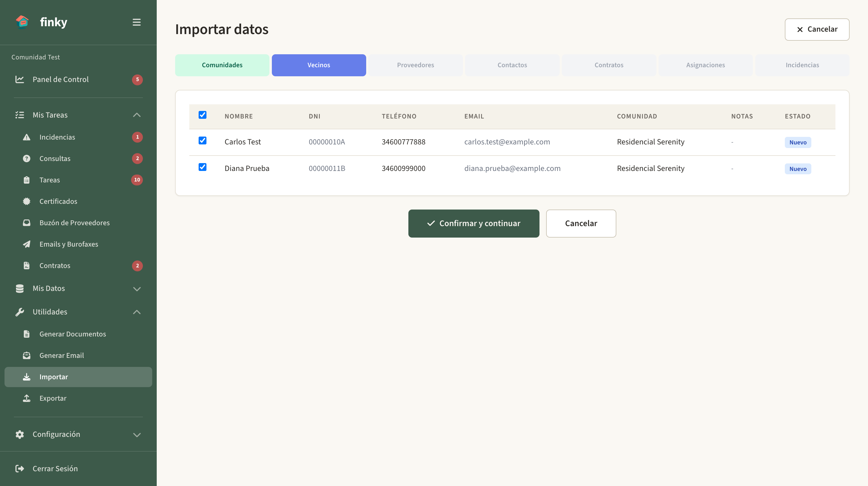Click the Configuración gear icon
Image resolution: width=868 pixels, height=486 pixels.
coord(20,434)
